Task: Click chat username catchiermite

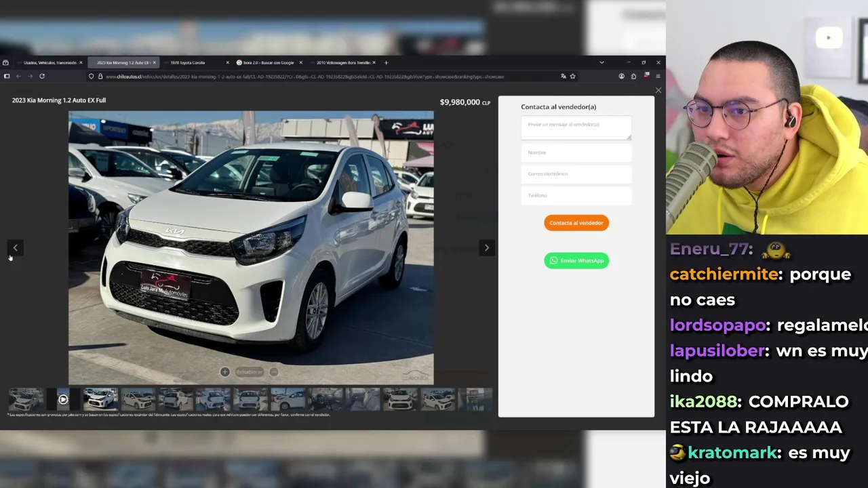Action: click(726, 274)
